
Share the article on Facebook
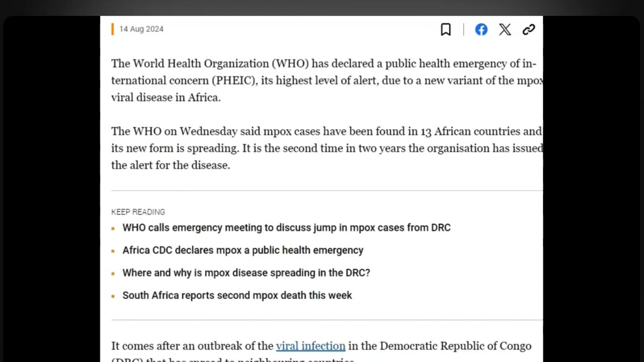point(481,30)
